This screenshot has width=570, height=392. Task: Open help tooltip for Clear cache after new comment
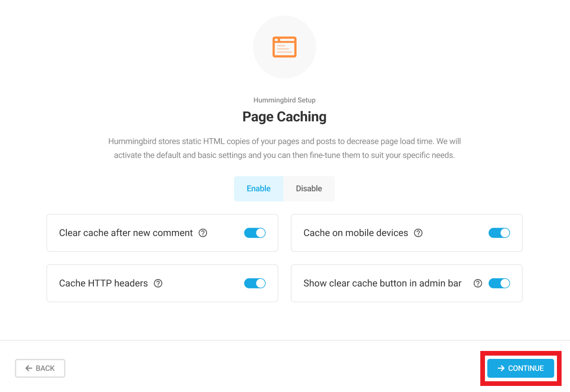[202, 232]
